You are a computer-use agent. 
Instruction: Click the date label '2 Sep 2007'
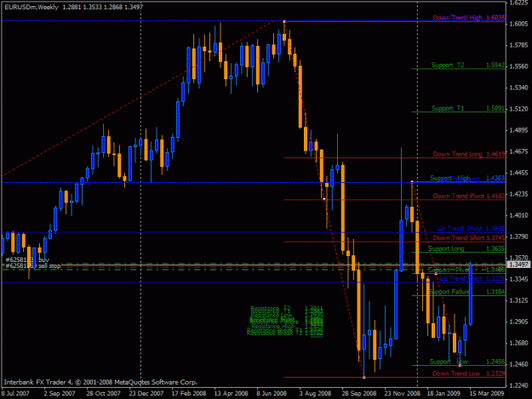[x=60, y=393]
